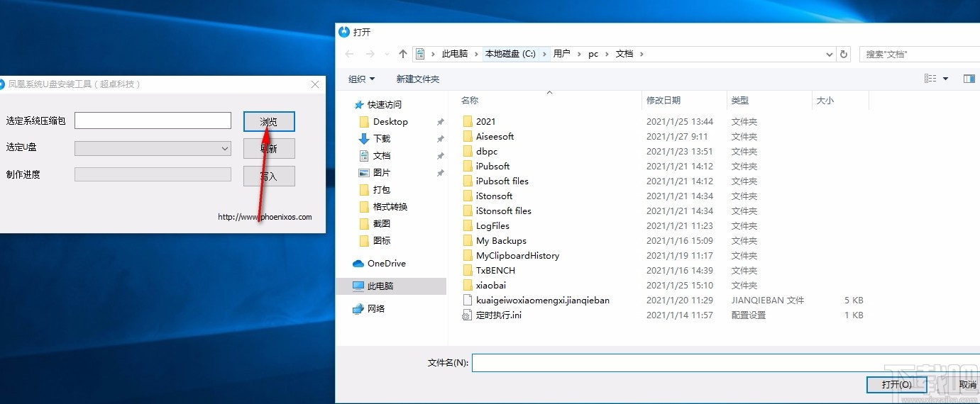Sort by 大小 column header
Image resolution: width=980 pixels, height=404 pixels.
[x=825, y=101]
